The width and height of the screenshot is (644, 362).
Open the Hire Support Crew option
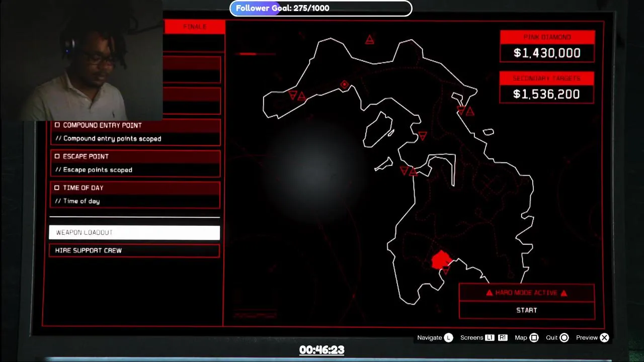click(x=134, y=250)
